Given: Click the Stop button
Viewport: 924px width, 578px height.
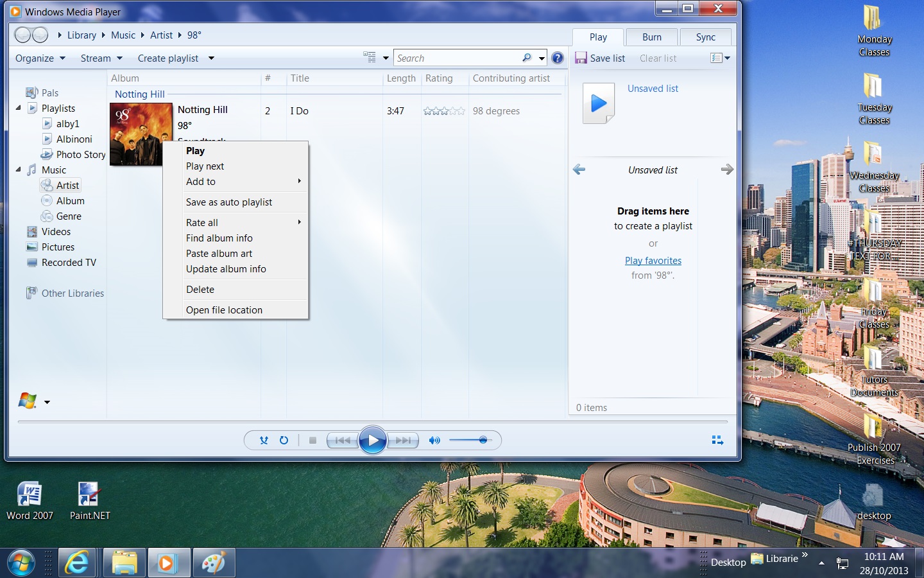Looking at the screenshot, I should pos(312,441).
